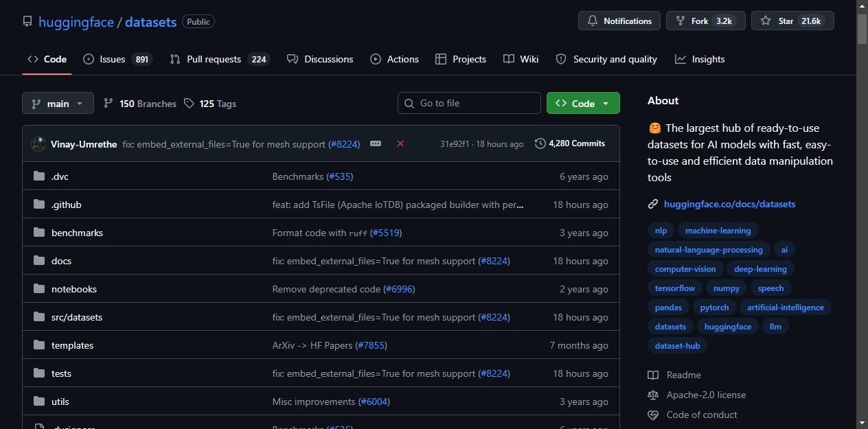Click the scales icon by Apache-2.0 license

[x=653, y=395]
